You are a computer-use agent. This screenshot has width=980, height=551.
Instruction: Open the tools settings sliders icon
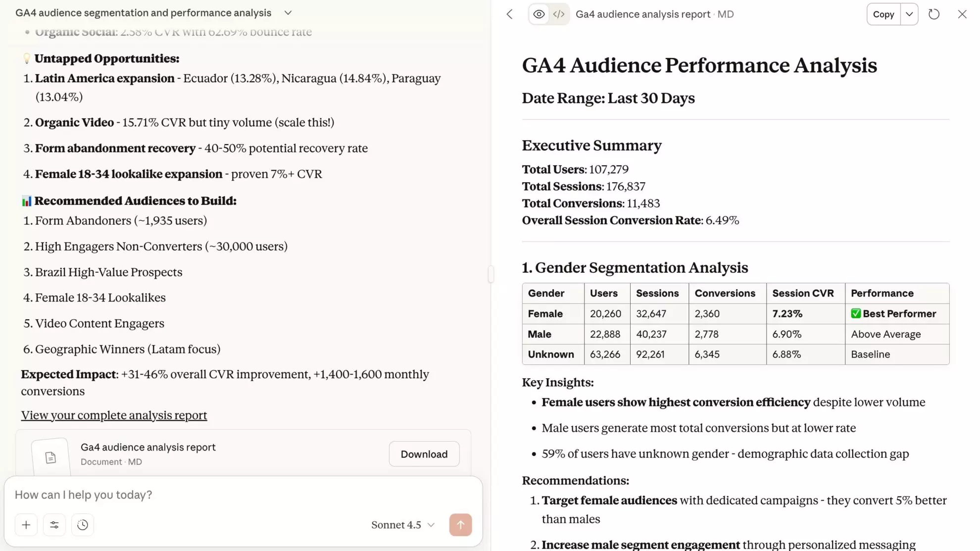click(x=54, y=525)
